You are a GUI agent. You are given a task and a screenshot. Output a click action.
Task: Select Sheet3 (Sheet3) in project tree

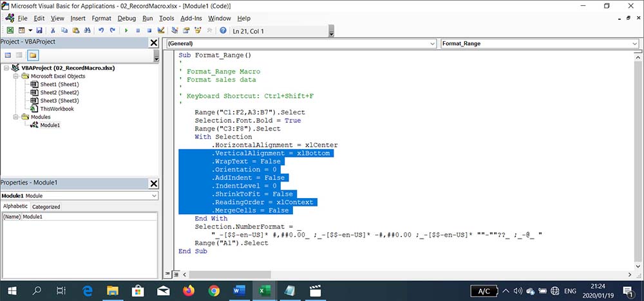pyautogui.click(x=59, y=101)
